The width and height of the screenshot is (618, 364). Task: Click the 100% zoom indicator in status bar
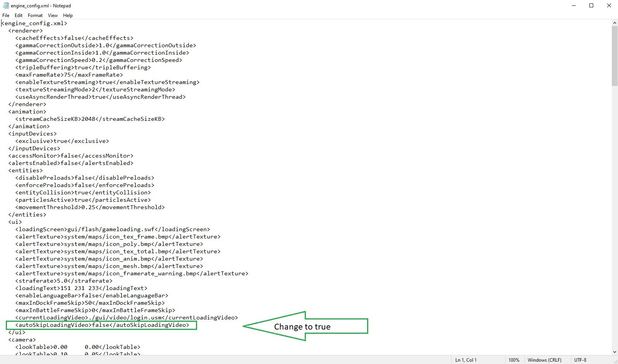514,360
